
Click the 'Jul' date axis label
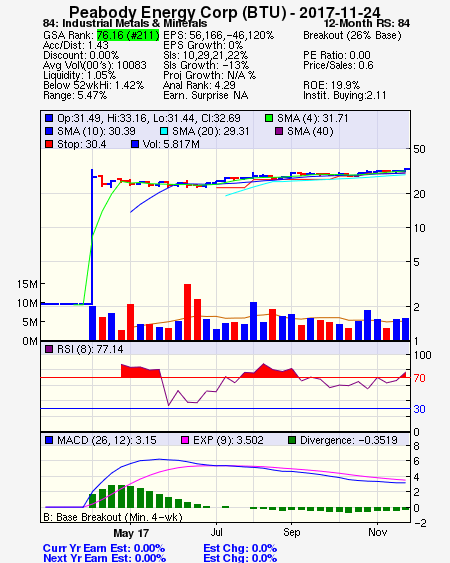click(217, 532)
